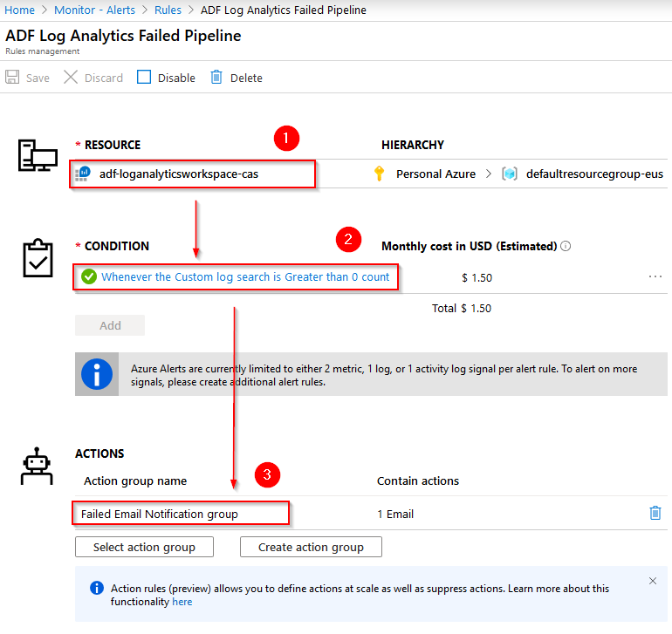Expand the hierarchy chevron after Personal Azure
Screen dimensions: 672x634
coord(489,174)
